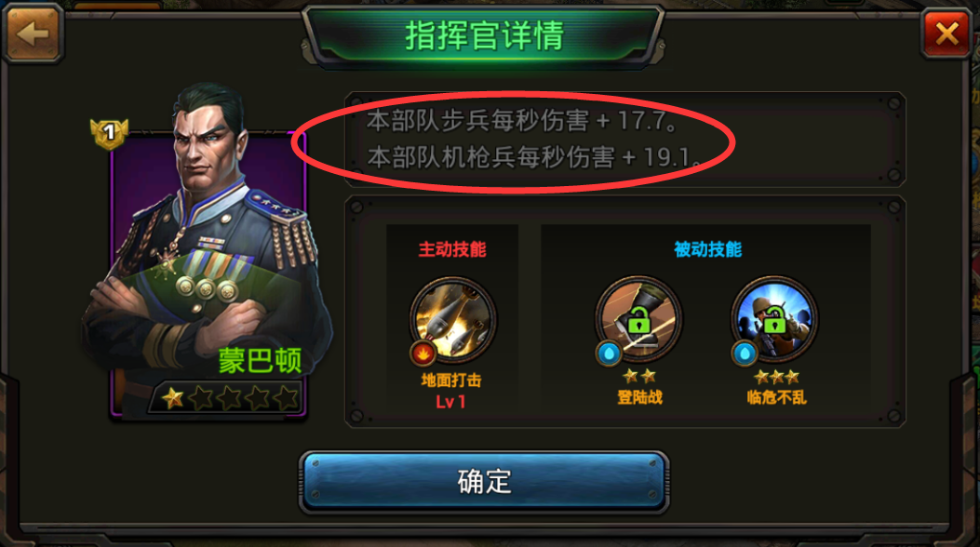Select the 被动技能 heading
The image size is (980, 547).
[707, 249]
